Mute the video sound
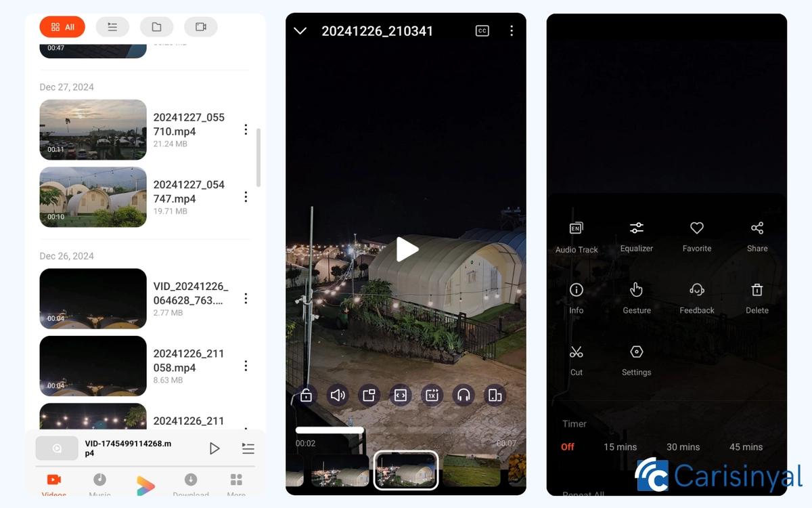 (338, 395)
